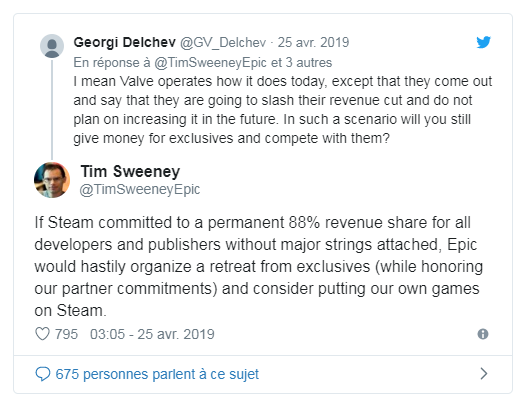525x407 pixels.
Task: Open the @GV_Delchev handle
Action: tap(223, 43)
